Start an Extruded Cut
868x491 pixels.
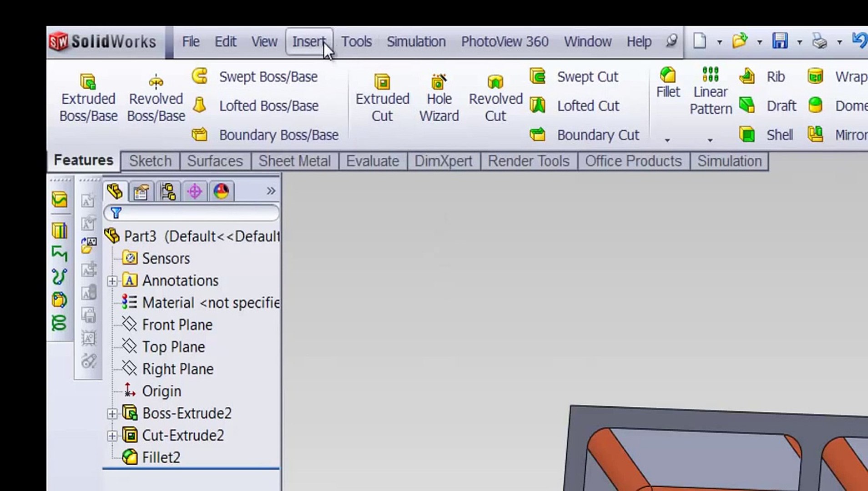click(x=382, y=98)
